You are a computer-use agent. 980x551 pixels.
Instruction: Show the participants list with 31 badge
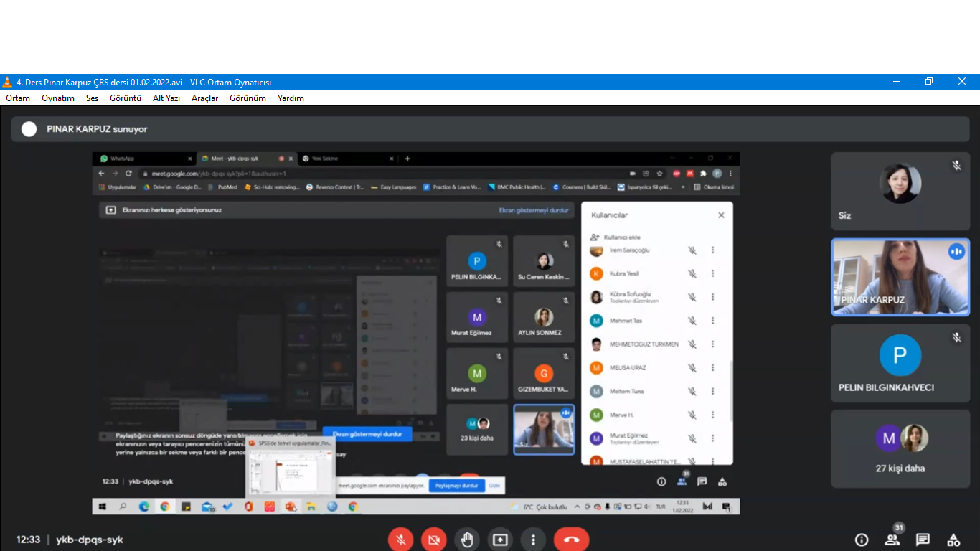[x=892, y=540]
